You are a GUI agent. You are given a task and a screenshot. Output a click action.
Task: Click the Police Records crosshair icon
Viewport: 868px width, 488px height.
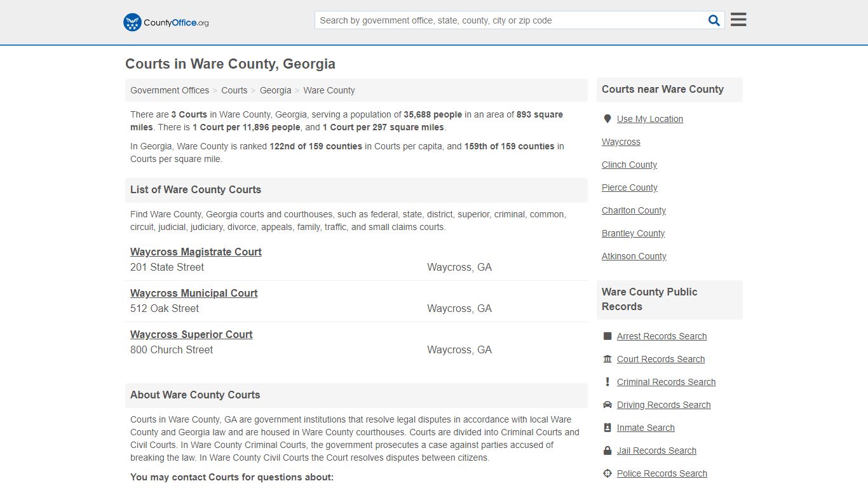click(607, 473)
